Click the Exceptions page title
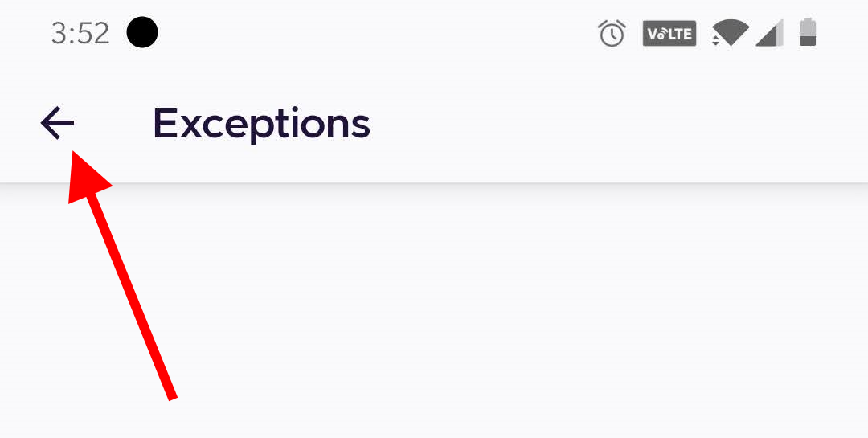Viewport: 868px width, 438px height. tap(261, 124)
